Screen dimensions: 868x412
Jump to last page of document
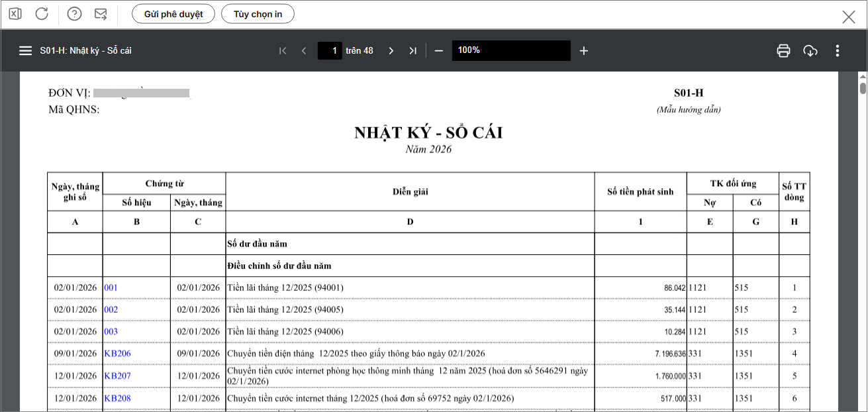412,50
